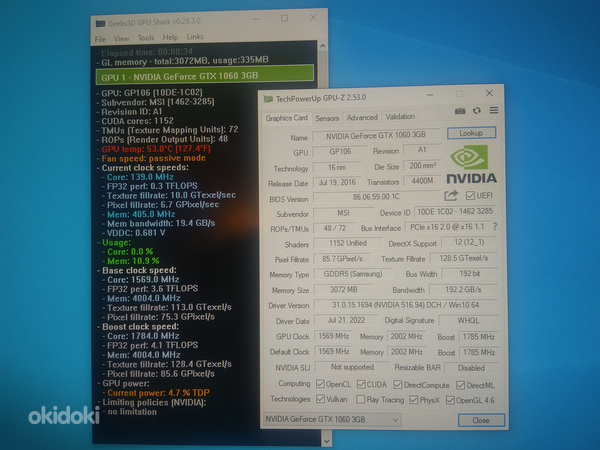Screen dimensions: 600x450
Task: Click the Transistors 4400M field
Action: pos(422,181)
